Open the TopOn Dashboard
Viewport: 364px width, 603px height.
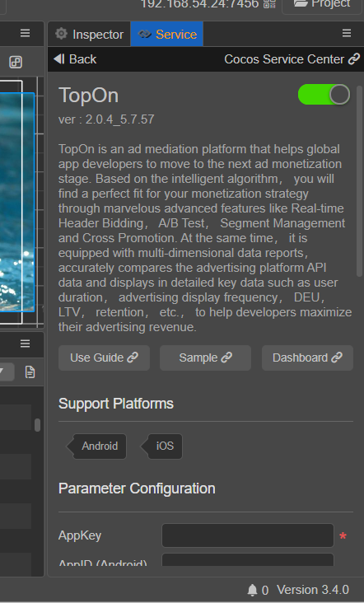(x=307, y=358)
